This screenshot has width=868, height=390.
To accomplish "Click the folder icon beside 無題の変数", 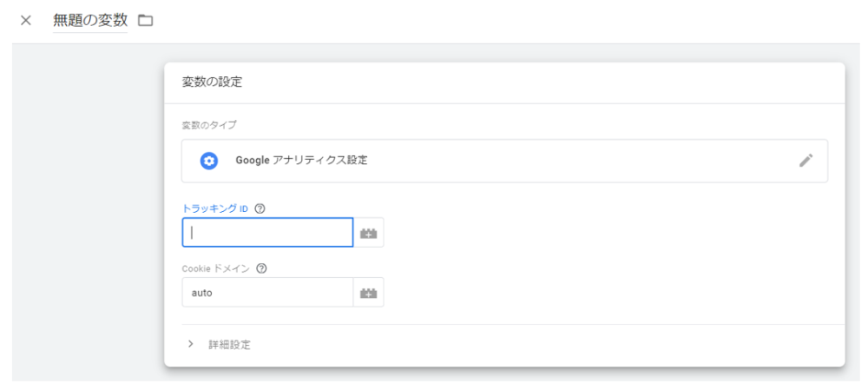I will [146, 21].
